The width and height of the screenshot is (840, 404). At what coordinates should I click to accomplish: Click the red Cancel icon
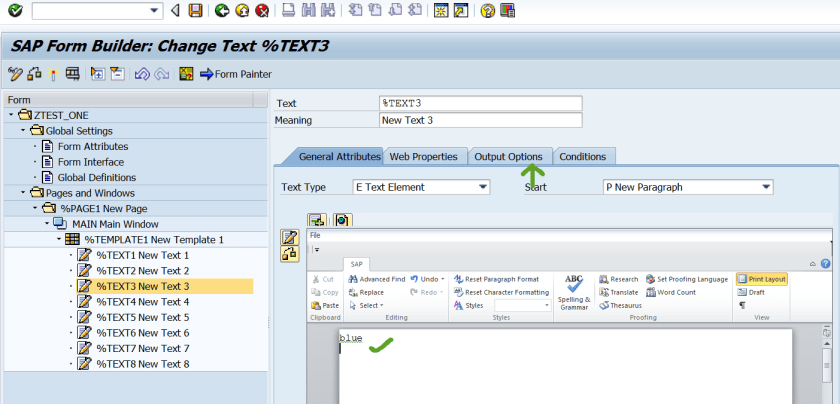coord(262,10)
